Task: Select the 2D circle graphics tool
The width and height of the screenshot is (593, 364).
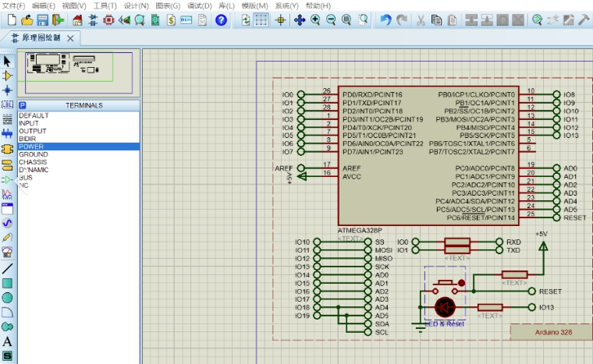Action: pos(8,297)
